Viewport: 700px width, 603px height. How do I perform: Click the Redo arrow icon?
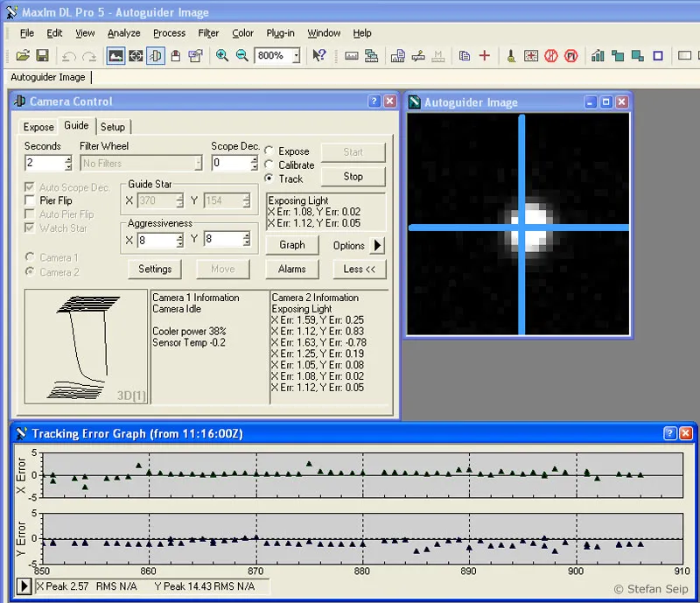coord(89,56)
